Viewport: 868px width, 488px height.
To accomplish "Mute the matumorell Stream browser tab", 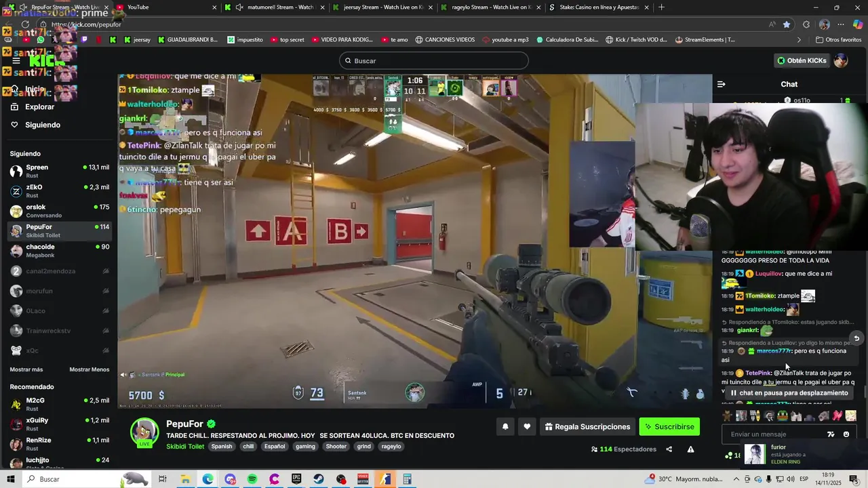I will point(239,7).
